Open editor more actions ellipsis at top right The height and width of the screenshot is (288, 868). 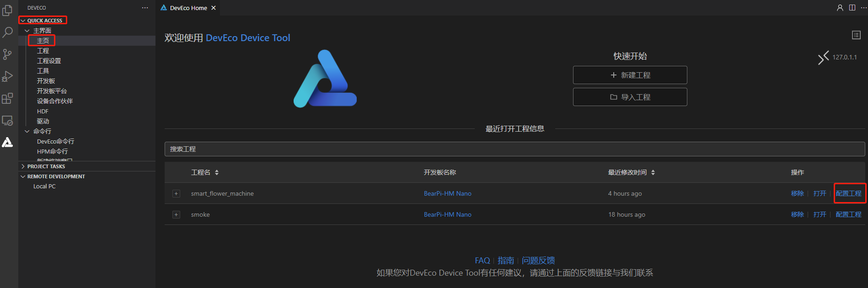tap(863, 8)
